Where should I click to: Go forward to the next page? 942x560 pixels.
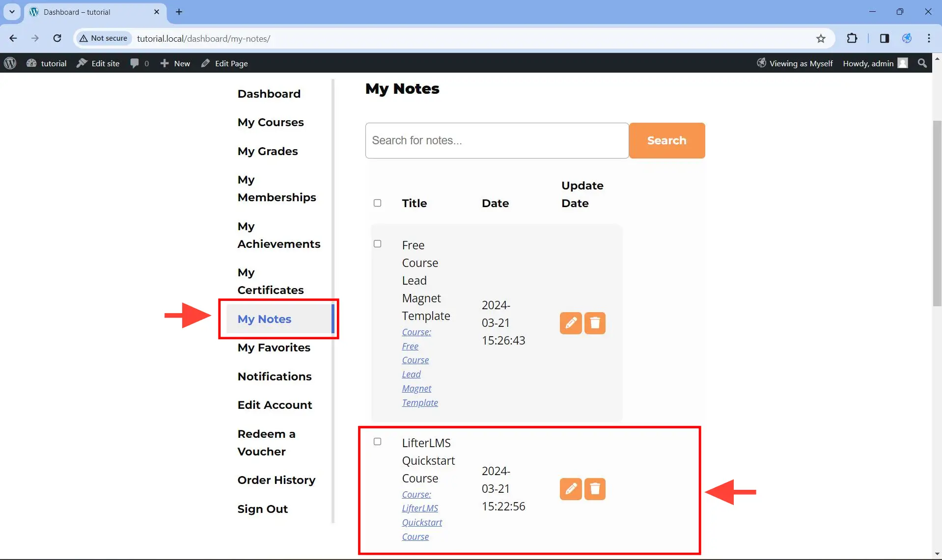pos(35,38)
